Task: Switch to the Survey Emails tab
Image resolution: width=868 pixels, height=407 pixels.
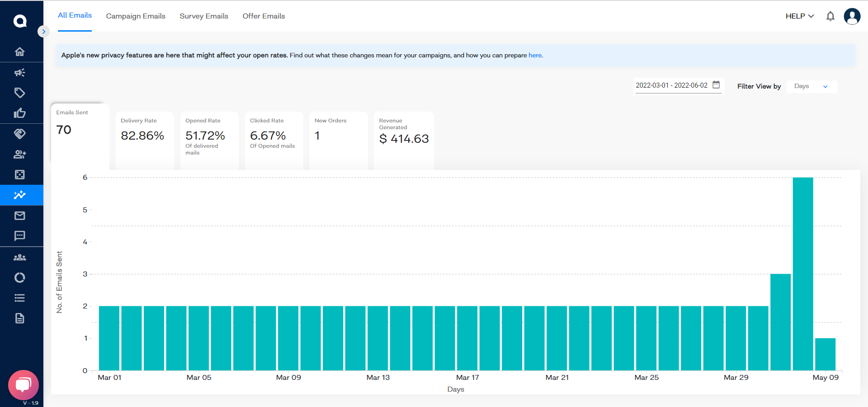Action: coord(204,16)
